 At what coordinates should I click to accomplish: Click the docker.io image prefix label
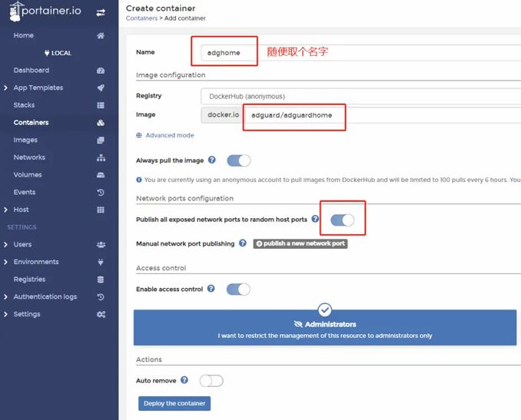click(223, 115)
